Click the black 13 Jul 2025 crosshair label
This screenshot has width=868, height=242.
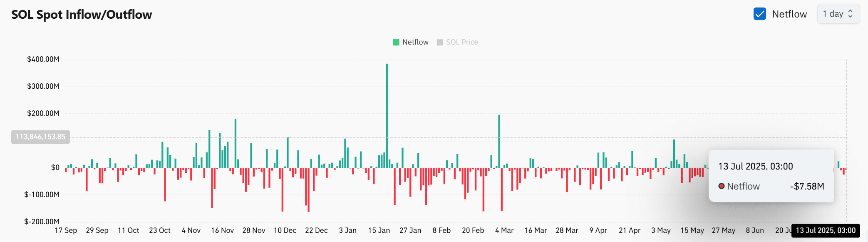(x=826, y=230)
